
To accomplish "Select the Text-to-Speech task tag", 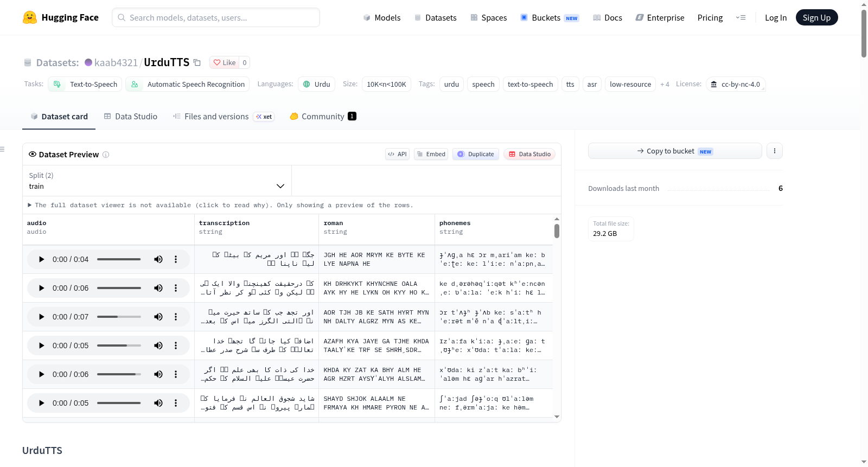I will (85, 84).
